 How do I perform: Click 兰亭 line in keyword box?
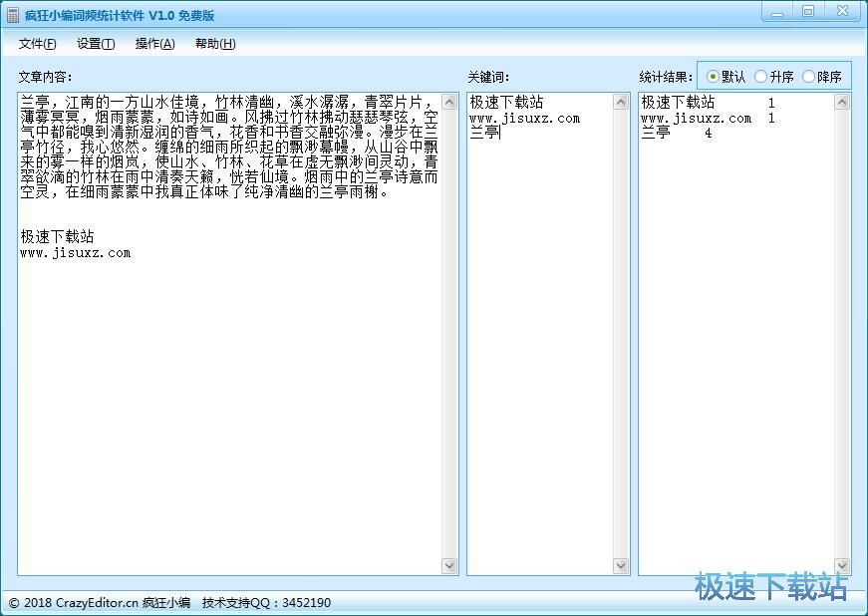point(484,133)
